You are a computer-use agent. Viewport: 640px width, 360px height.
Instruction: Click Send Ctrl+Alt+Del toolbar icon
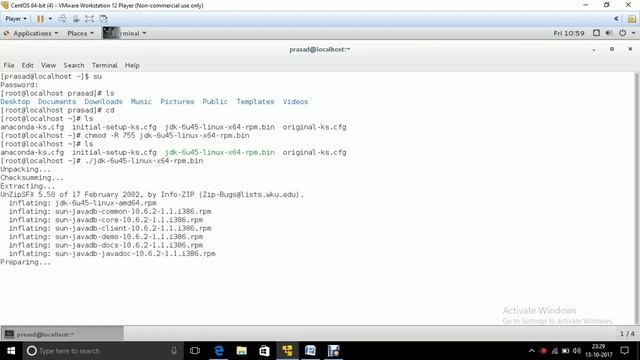coord(62,19)
